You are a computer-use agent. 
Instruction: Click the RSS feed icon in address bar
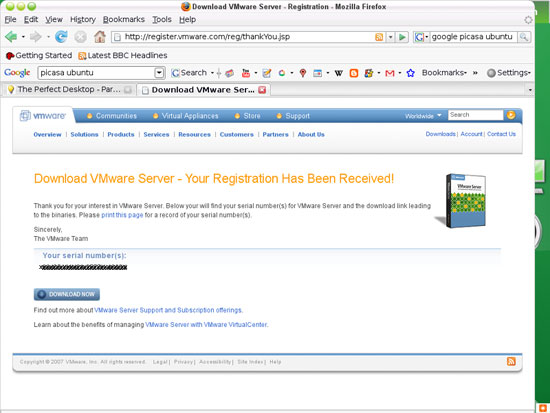(379, 37)
